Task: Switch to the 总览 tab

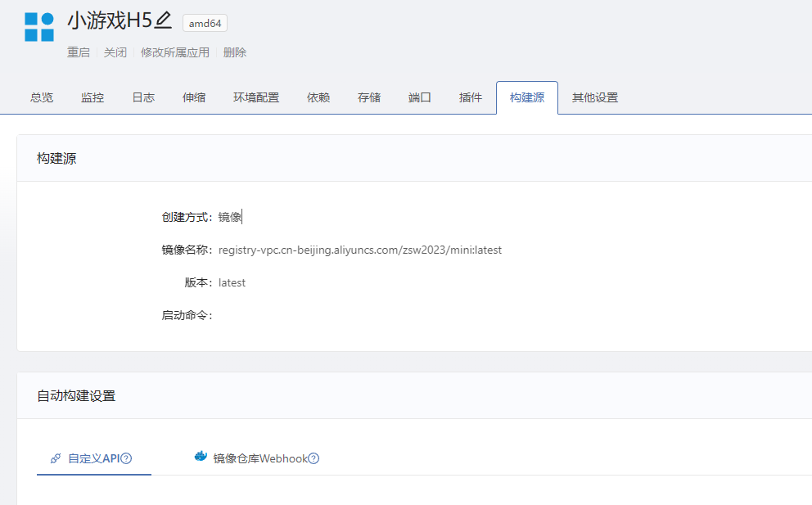Action: click(x=41, y=96)
